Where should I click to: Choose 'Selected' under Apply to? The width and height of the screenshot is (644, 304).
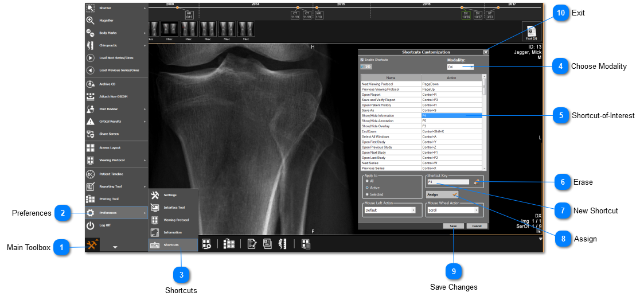[x=367, y=194]
